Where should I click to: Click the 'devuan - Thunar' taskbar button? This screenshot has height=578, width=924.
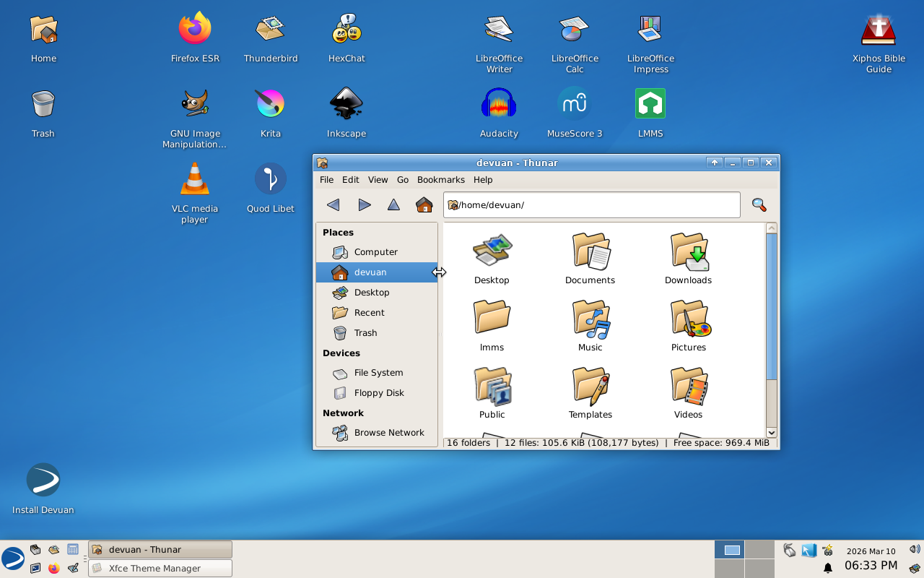[160, 550]
